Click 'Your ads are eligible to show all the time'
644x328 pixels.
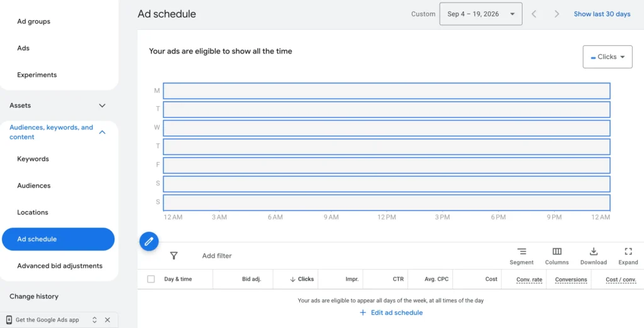(x=221, y=52)
